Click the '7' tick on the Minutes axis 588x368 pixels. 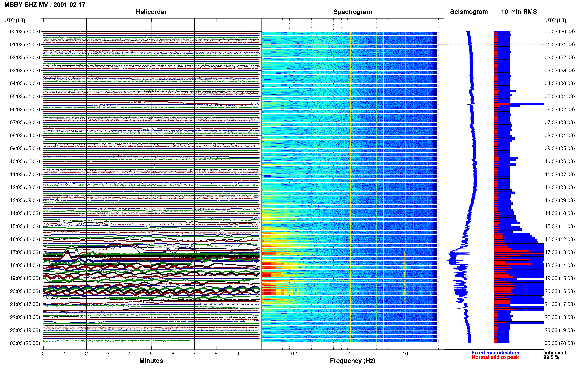click(x=195, y=354)
